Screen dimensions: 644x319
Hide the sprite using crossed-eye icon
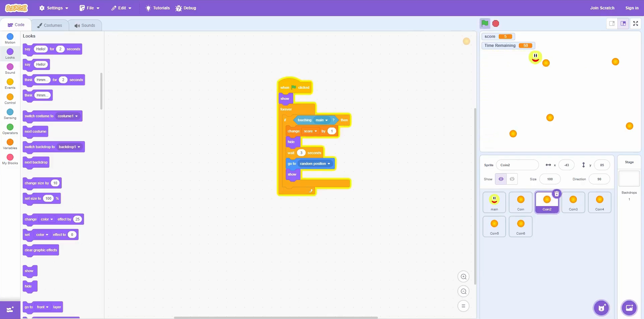coord(512,179)
